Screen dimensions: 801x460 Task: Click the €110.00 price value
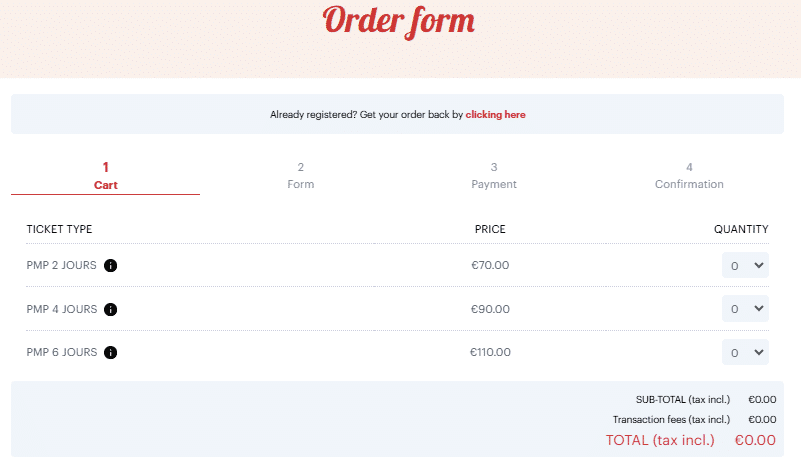point(490,352)
